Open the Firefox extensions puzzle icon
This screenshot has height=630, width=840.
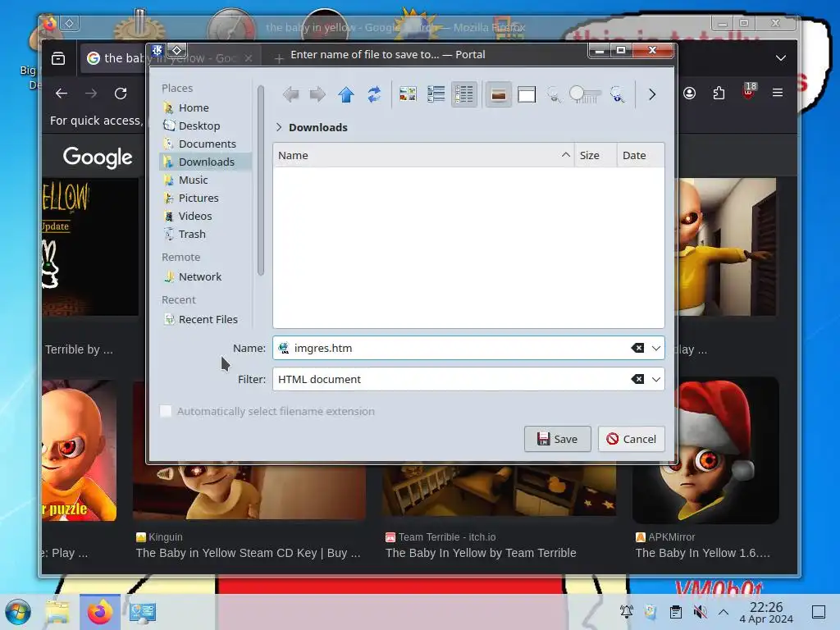719,94
